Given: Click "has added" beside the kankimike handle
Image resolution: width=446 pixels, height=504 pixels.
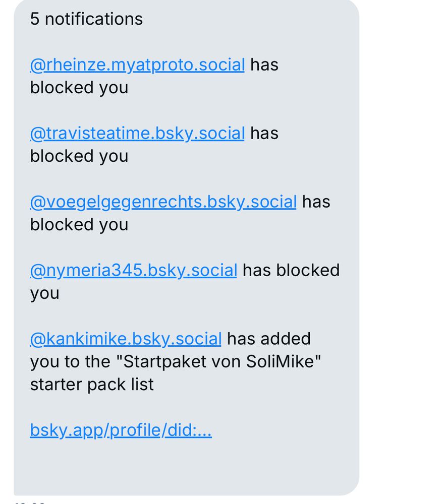Looking at the screenshot, I should coord(269,339).
